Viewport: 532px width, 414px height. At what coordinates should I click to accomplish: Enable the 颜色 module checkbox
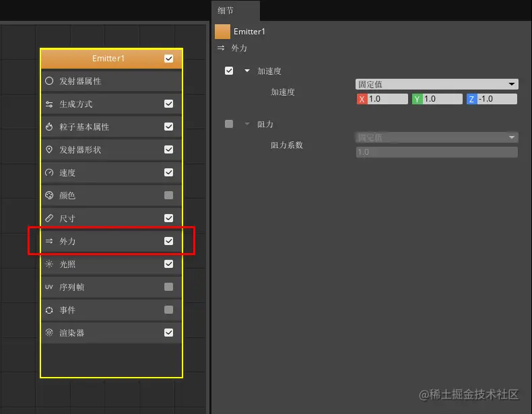[x=168, y=195]
